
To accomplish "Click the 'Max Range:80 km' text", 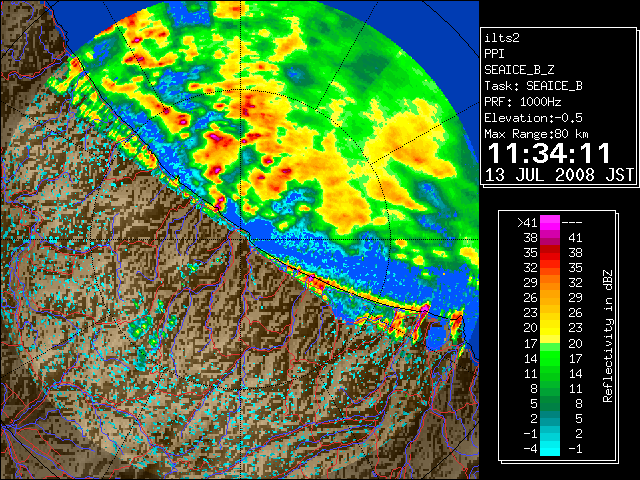I will [536, 134].
